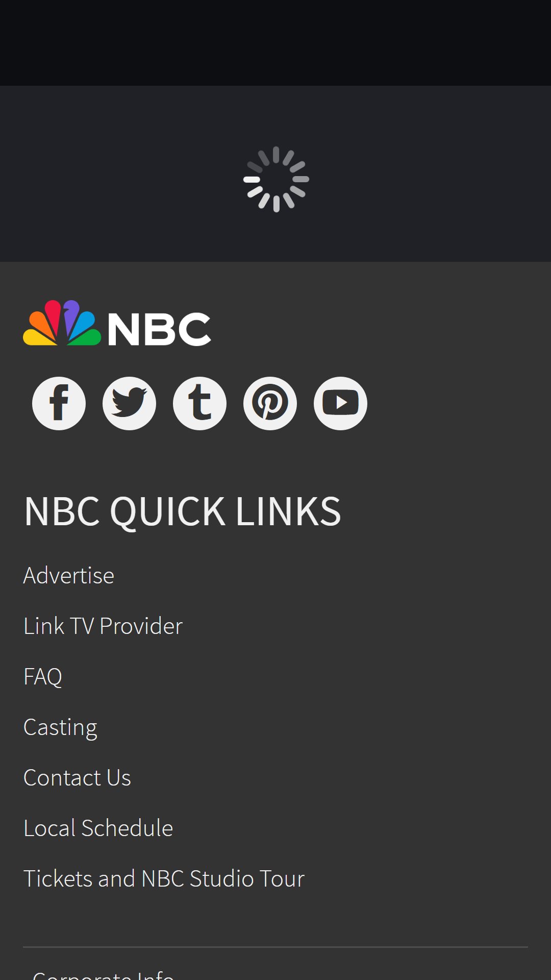The height and width of the screenshot is (980, 551).
Task: Go to the Casting link
Action: tap(60, 728)
